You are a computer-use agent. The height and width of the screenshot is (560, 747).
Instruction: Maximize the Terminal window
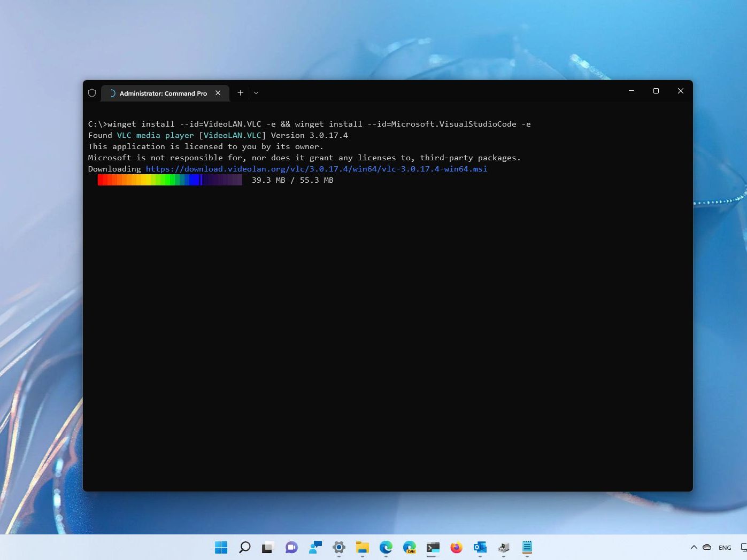tap(656, 91)
